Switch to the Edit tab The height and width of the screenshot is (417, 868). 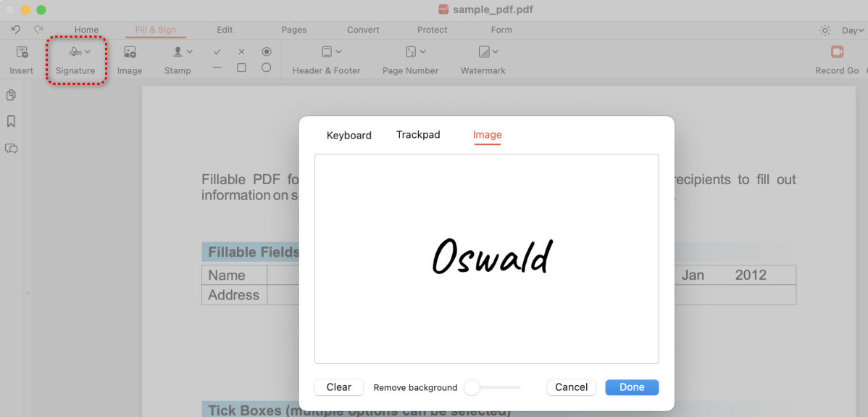(x=225, y=30)
